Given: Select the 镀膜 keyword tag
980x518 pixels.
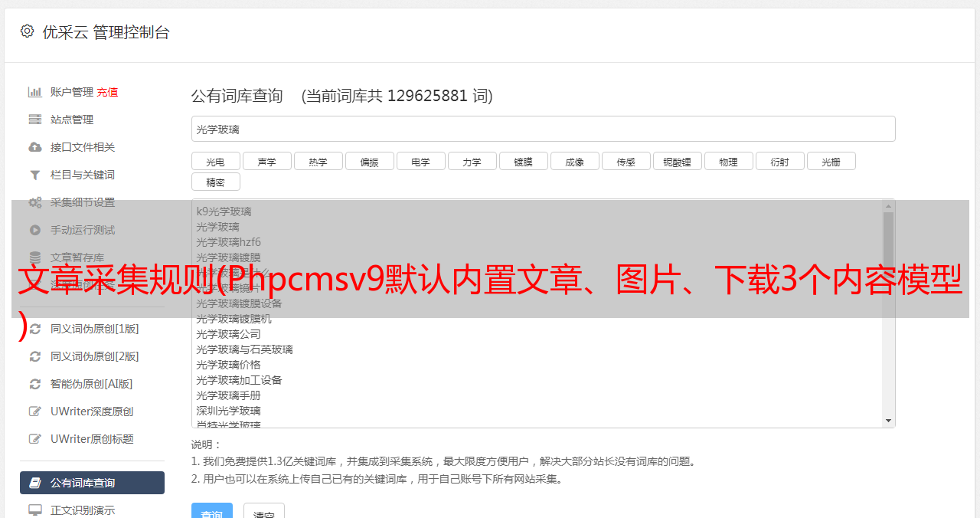Looking at the screenshot, I should click(523, 162).
